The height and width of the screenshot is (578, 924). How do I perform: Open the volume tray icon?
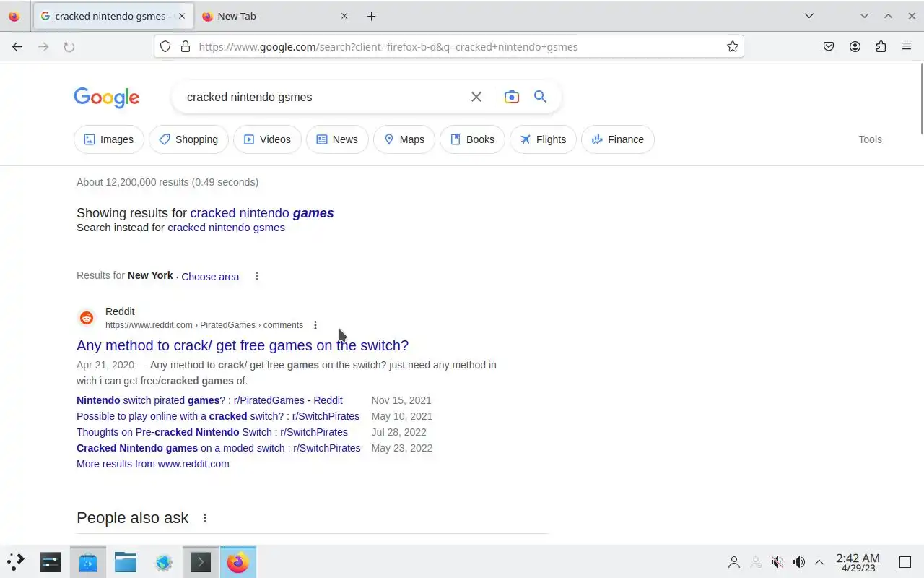798,562
